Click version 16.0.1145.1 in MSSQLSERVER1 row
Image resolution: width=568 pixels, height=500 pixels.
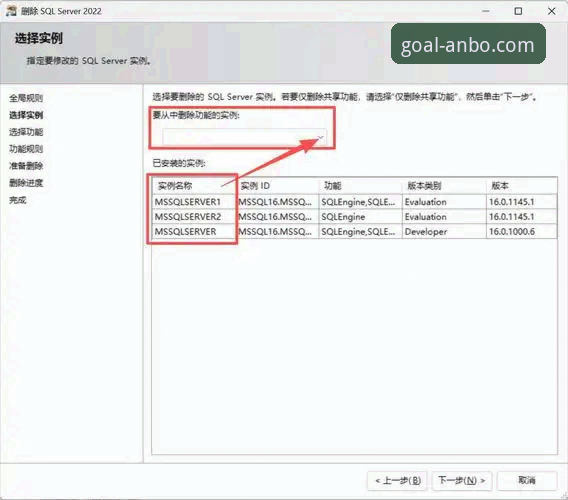(522, 202)
